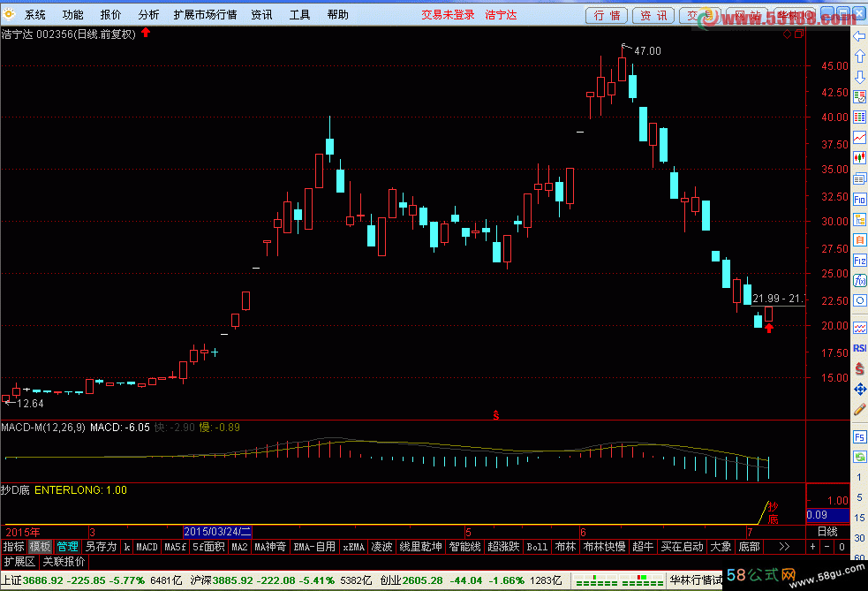Open the 资讯 menu
Screen dimensions: 868x591
[261, 15]
